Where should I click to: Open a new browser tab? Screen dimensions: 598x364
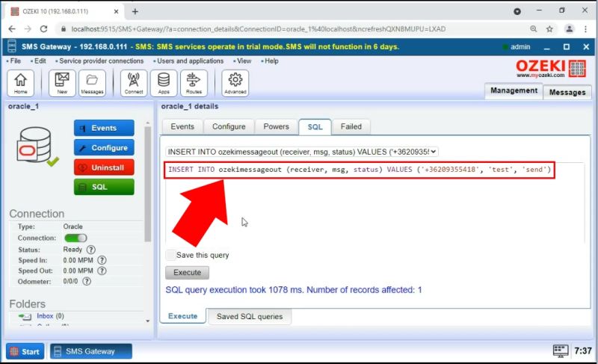point(135,11)
